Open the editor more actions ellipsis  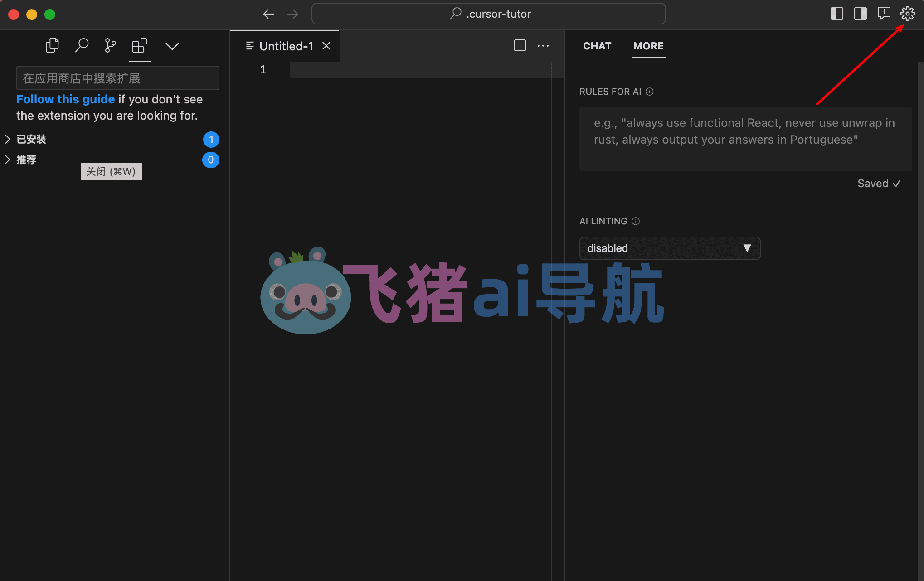[543, 46]
